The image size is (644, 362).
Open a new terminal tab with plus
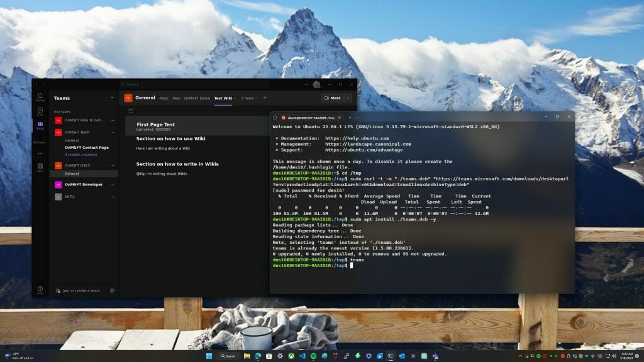[350, 118]
